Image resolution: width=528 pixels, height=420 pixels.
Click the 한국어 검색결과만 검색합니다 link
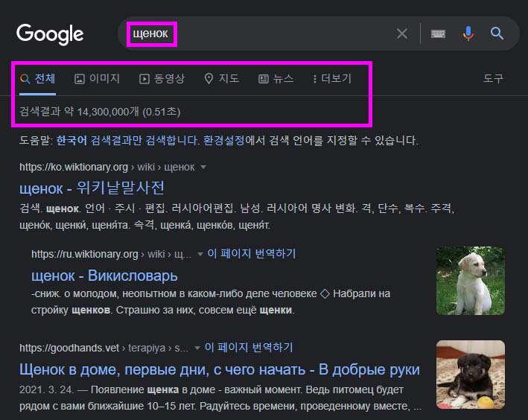click(128, 140)
